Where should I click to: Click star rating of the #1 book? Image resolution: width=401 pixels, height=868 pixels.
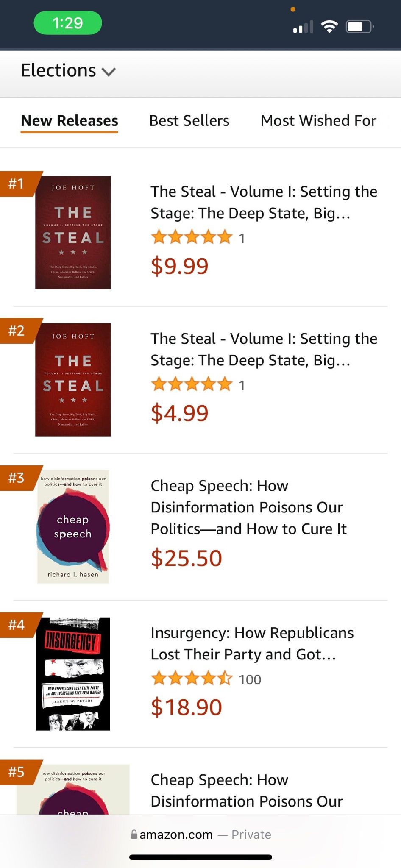192,237
